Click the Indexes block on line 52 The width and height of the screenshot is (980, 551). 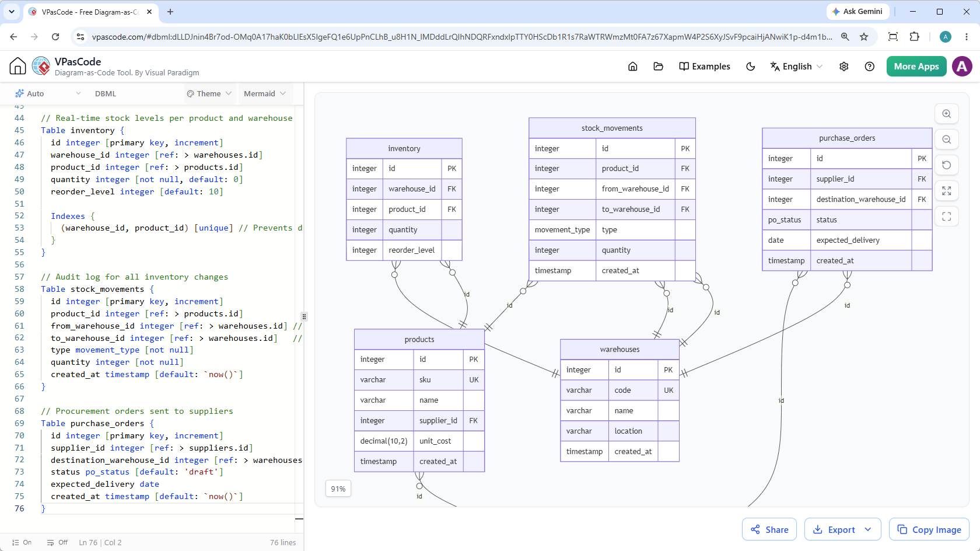(72, 216)
